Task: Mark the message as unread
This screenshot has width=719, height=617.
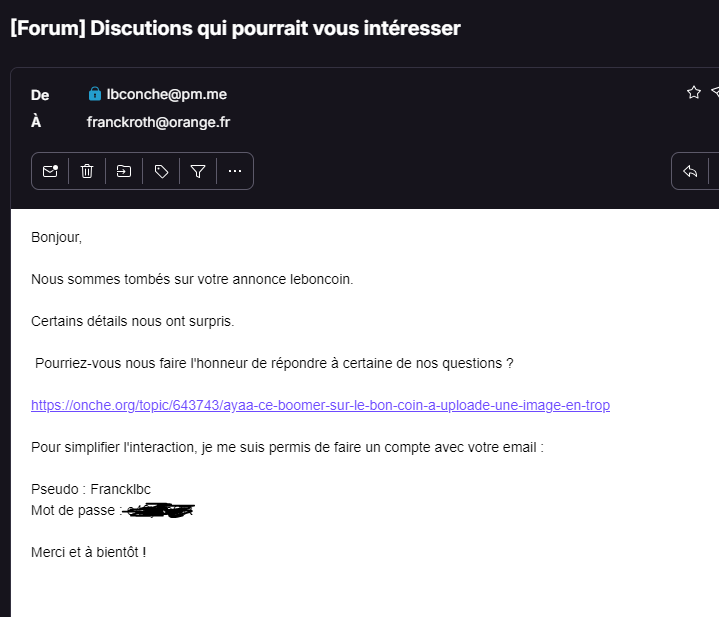Action: (x=50, y=171)
